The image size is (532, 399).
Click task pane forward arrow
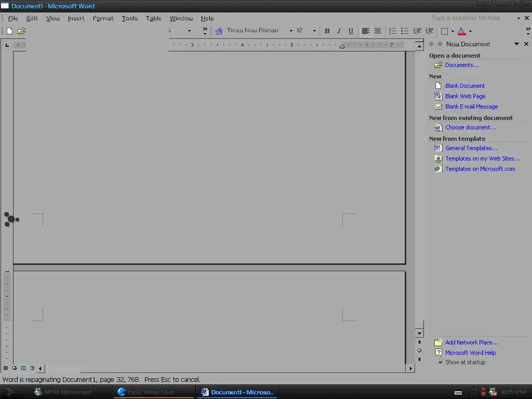pyautogui.click(x=440, y=44)
